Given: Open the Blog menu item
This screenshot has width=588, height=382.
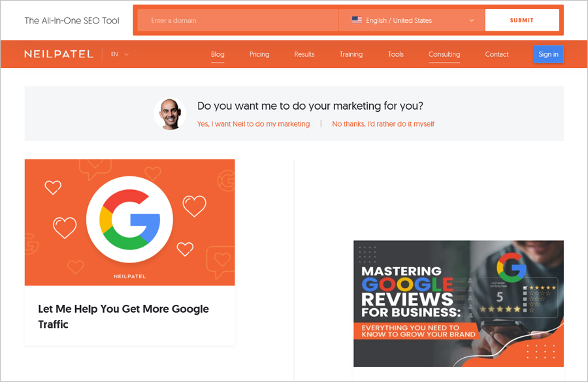Looking at the screenshot, I should coord(218,54).
